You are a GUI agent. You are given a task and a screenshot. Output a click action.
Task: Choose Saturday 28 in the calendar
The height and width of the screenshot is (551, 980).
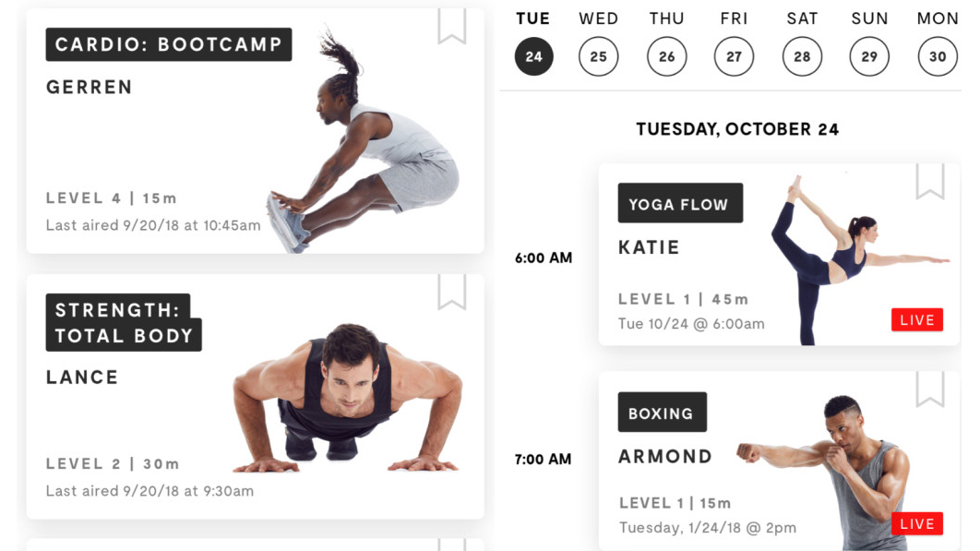click(x=802, y=56)
